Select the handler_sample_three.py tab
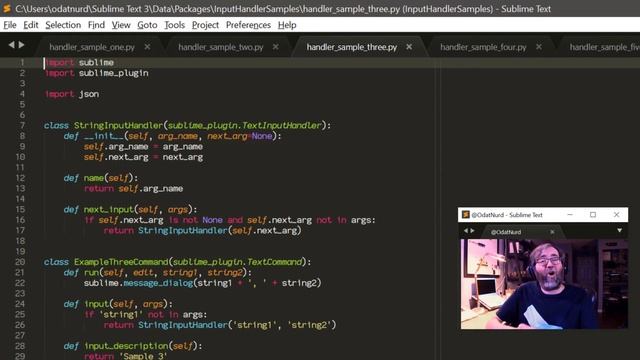This screenshot has width=640, height=360. 351,47
